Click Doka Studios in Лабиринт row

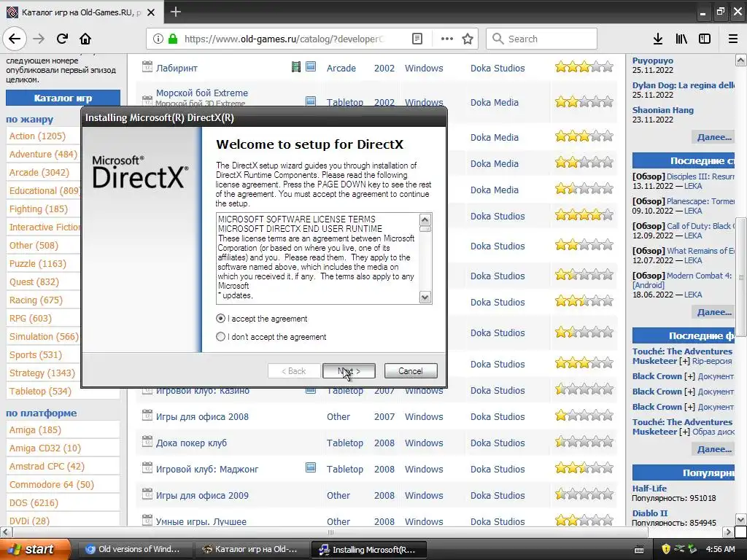(498, 68)
